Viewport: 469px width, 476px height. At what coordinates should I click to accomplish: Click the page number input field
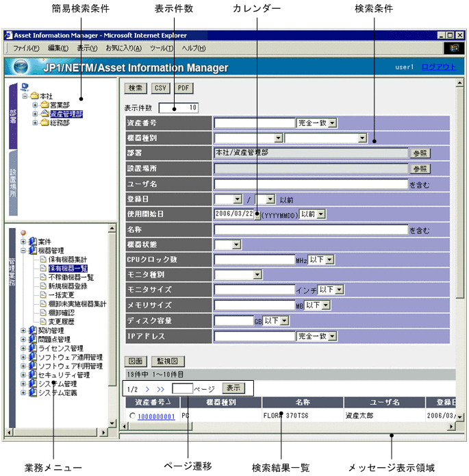click(x=182, y=388)
